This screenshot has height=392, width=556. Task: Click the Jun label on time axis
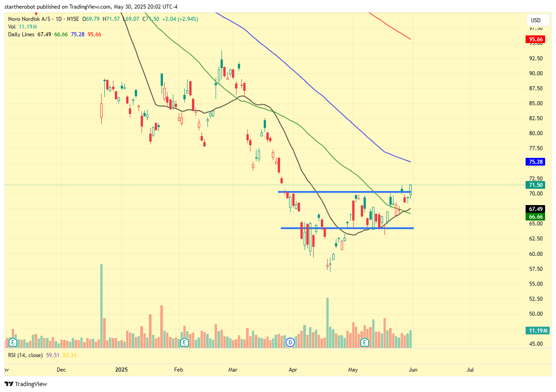(x=413, y=370)
